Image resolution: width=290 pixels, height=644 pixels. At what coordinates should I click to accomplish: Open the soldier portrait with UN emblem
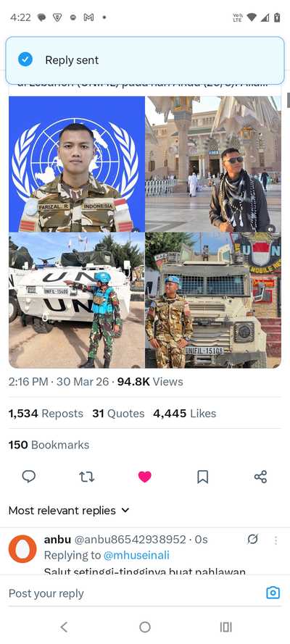click(x=77, y=164)
